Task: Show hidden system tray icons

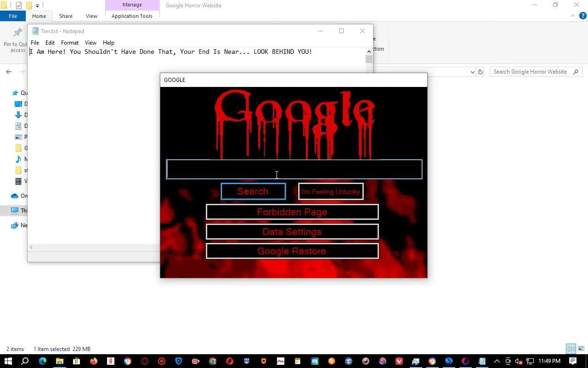Action: pos(497,361)
